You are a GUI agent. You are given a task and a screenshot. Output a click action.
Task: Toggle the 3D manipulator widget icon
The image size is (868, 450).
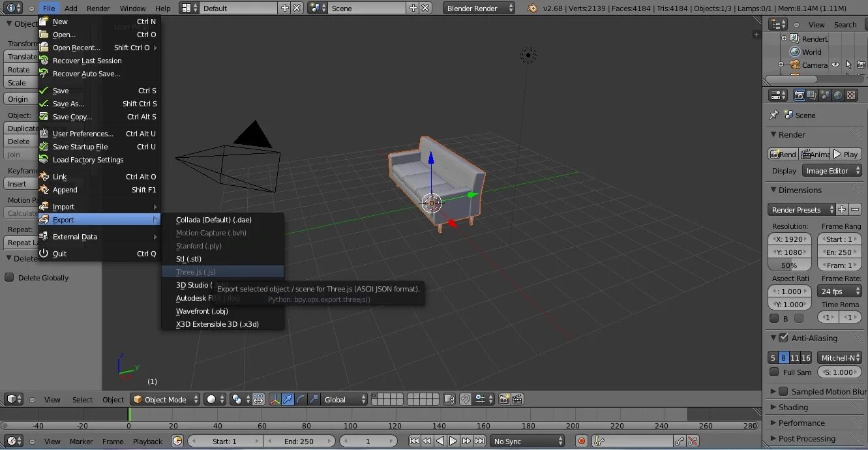(275, 399)
